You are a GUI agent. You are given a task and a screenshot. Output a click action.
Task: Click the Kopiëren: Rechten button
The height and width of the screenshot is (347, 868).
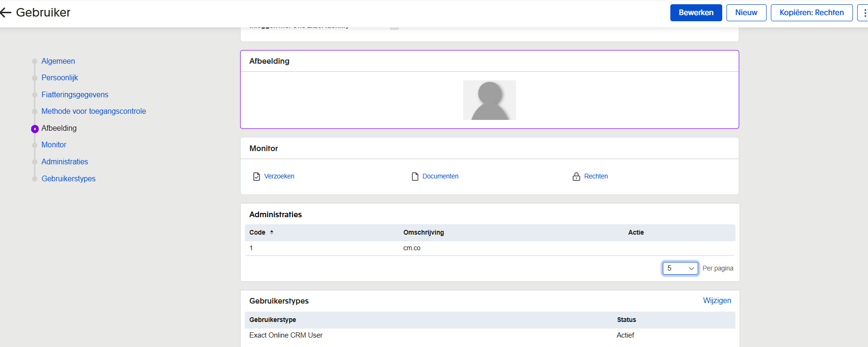(812, 13)
